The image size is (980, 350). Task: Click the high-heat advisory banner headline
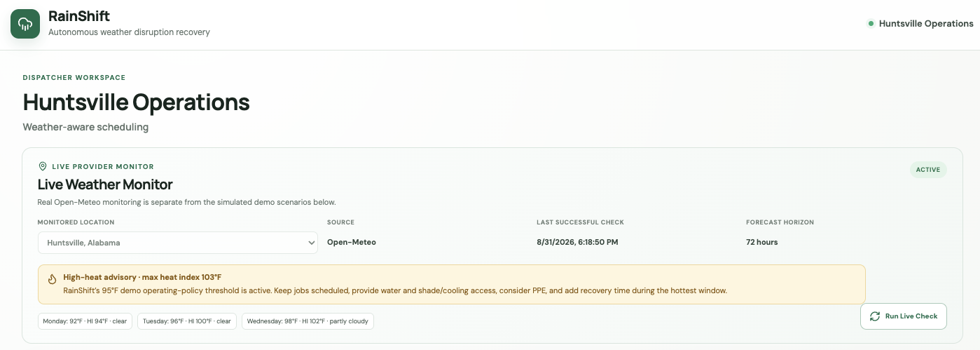pos(142,278)
